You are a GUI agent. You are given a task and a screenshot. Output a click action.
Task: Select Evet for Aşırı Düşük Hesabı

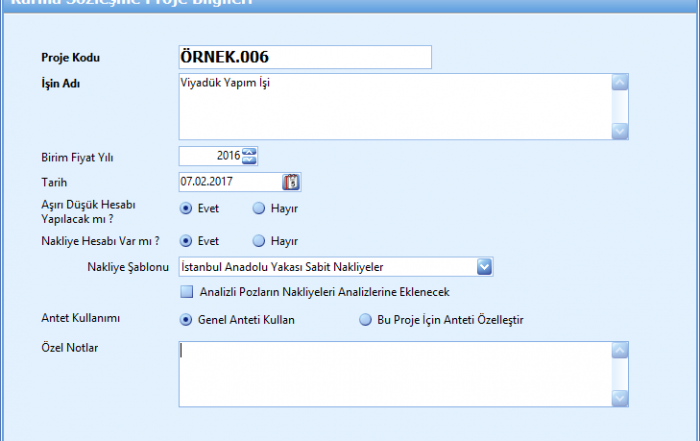click(x=186, y=209)
